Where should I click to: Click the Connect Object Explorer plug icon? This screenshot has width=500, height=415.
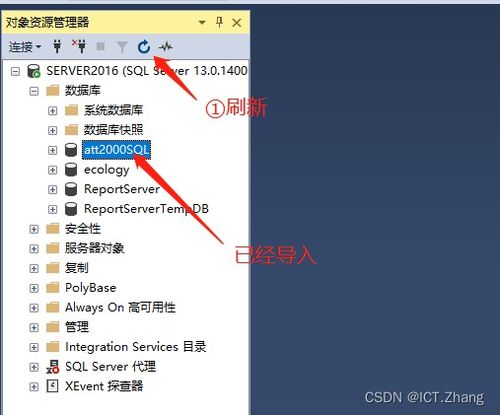click(x=57, y=47)
